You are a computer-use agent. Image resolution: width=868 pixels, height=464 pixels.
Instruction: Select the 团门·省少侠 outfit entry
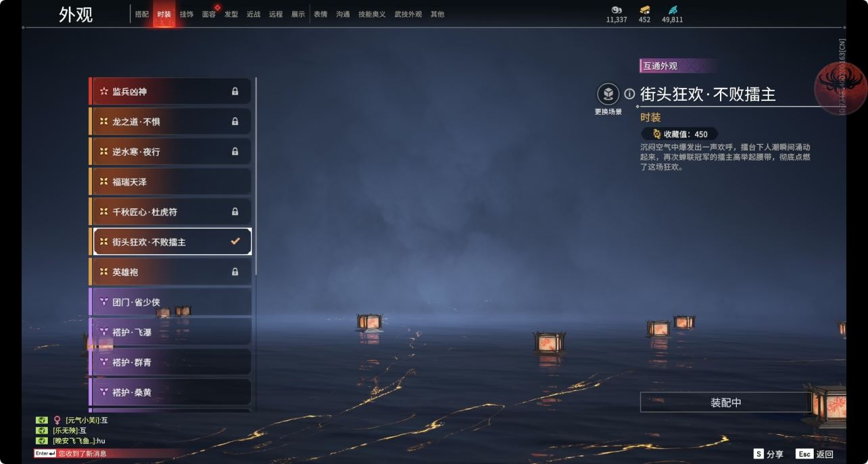170,302
